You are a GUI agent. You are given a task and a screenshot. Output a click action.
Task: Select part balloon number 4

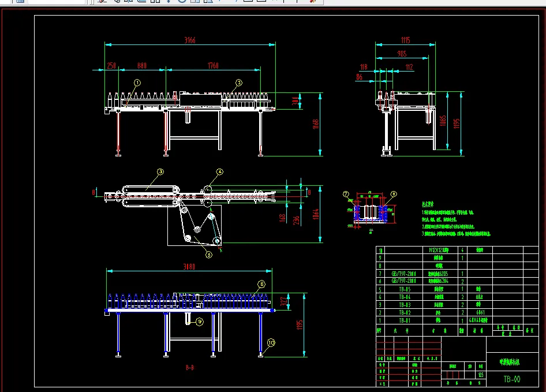click(219, 172)
